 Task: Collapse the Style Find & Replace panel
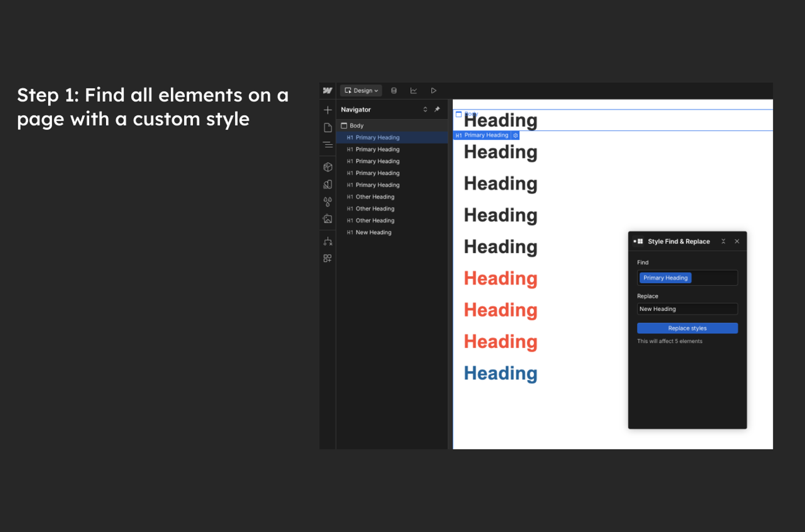(x=723, y=241)
